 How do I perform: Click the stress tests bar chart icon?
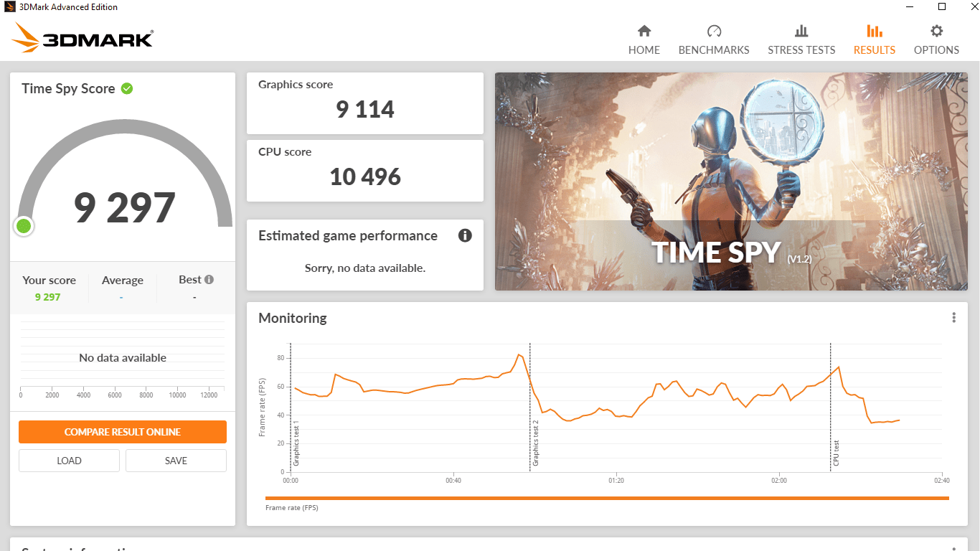tap(801, 31)
